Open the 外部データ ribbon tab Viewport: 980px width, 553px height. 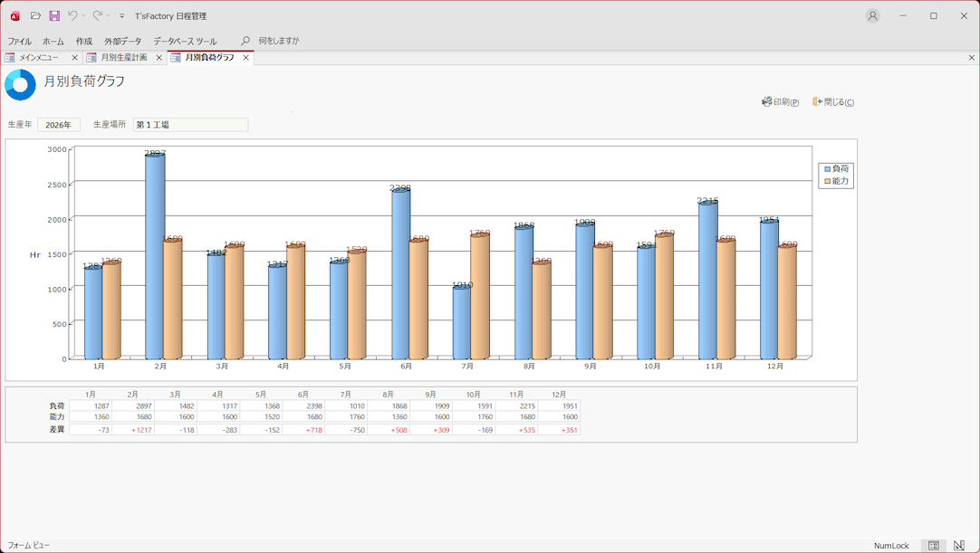click(122, 42)
